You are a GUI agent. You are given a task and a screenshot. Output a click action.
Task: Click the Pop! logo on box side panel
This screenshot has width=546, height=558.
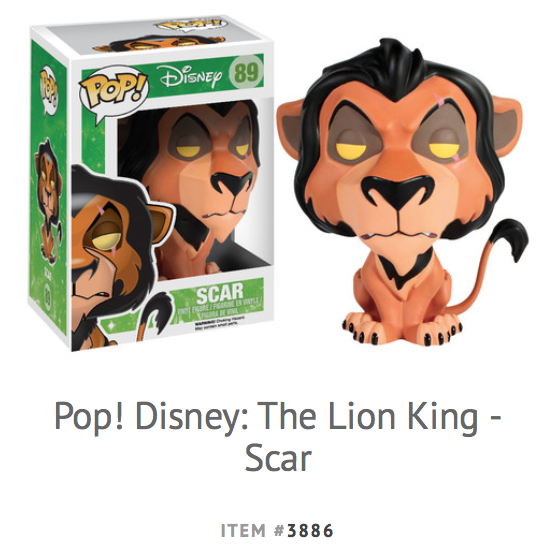pyautogui.click(x=49, y=89)
